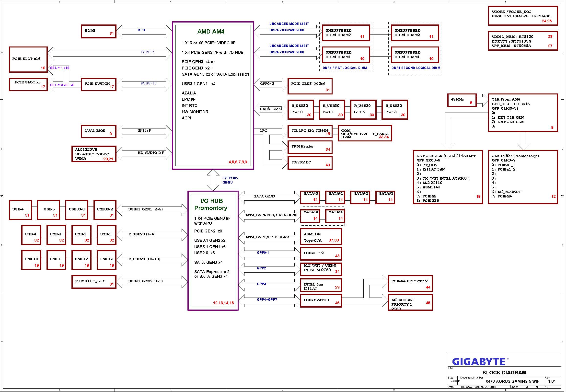Click the DUAL BIOS block
The height and width of the screenshot is (392, 567).
(99, 132)
